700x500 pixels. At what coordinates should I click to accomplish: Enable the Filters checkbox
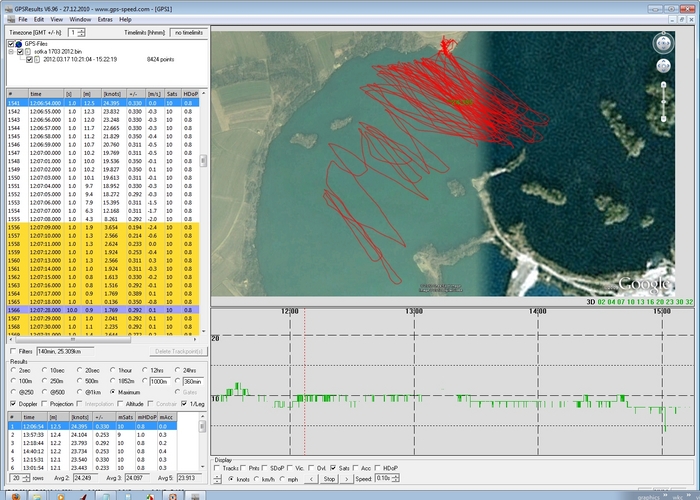[13, 351]
